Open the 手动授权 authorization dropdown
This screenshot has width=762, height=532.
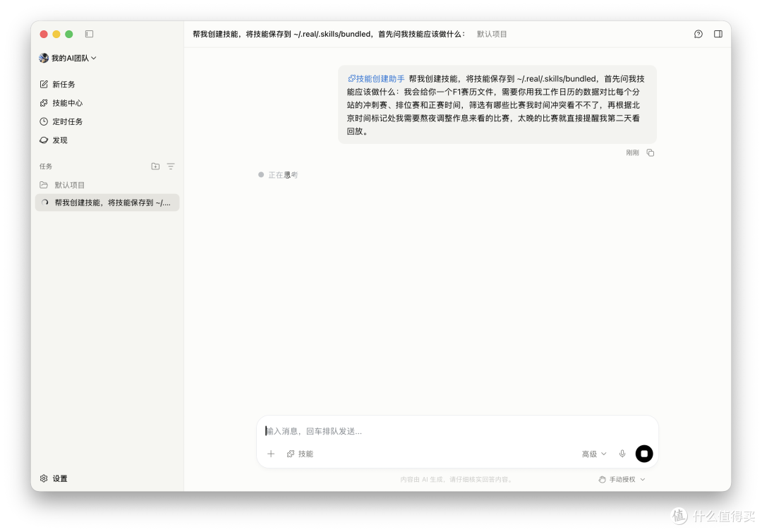coord(622,480)
